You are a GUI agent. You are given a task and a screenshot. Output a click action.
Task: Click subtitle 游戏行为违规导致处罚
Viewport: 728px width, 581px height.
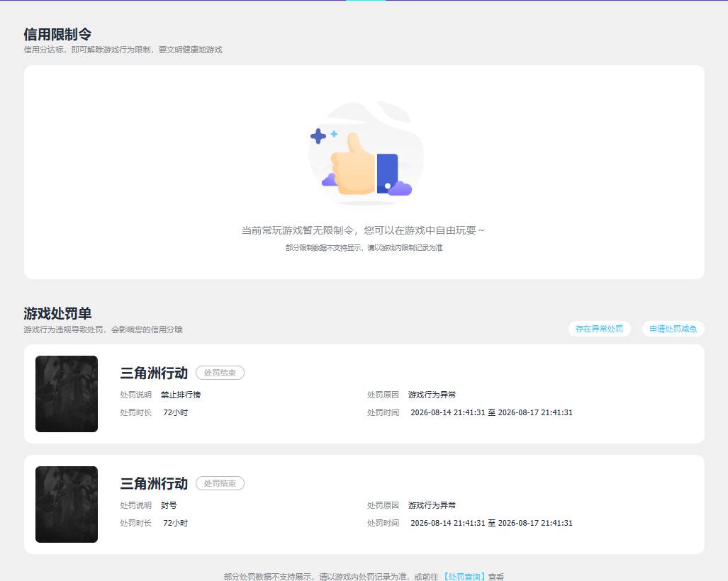click(103, 329)
